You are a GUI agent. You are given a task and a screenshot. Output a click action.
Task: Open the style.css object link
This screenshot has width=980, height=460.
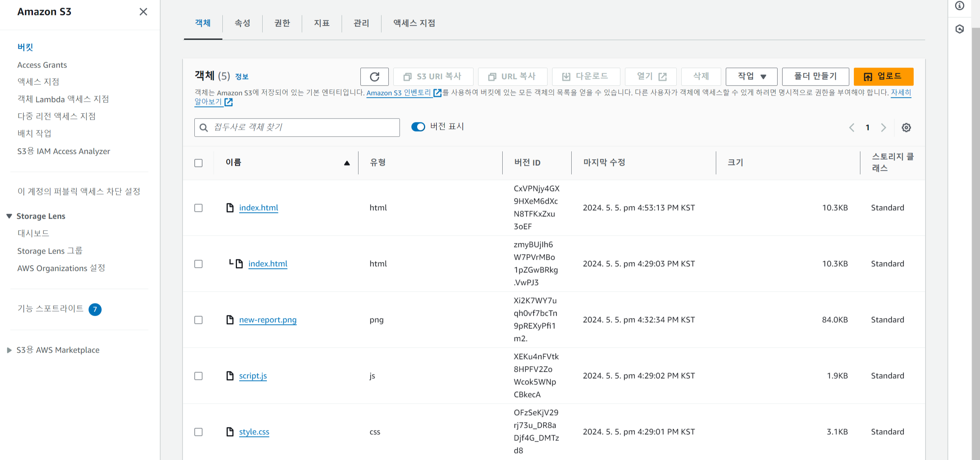(x=254, y=432)
